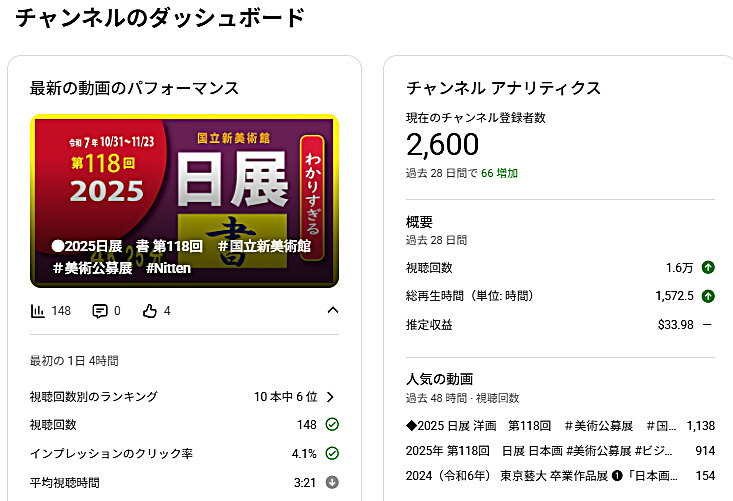This screenshot has width=733, height=501.
Task: Click the comments speech bubble icon
Action: (x=100, y=311)
